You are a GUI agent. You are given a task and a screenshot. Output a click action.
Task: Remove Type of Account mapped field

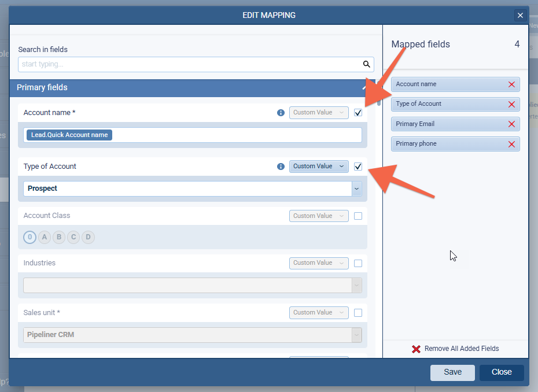click(511, 105)
